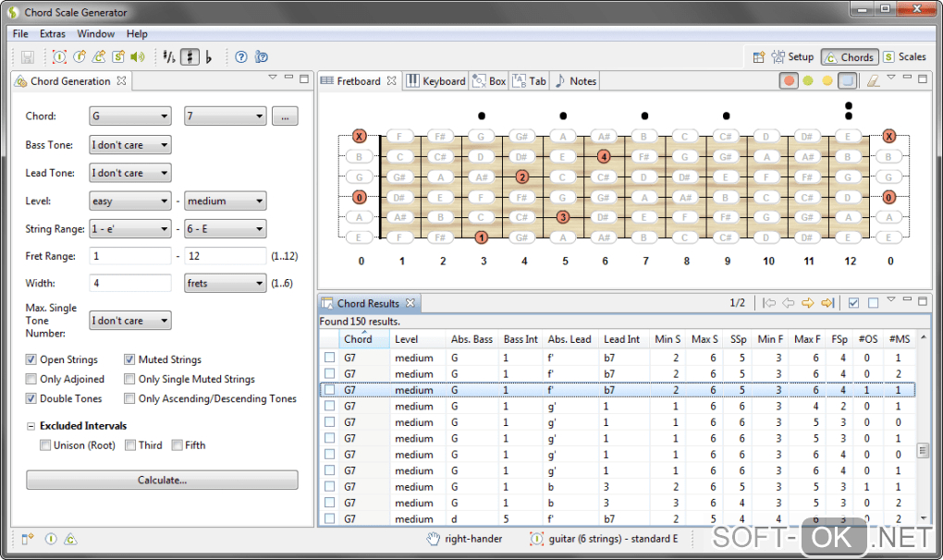Enable Only Ascending/Descending Tones checkbox
The image size is (943, 560).
(x=129, y=398)
